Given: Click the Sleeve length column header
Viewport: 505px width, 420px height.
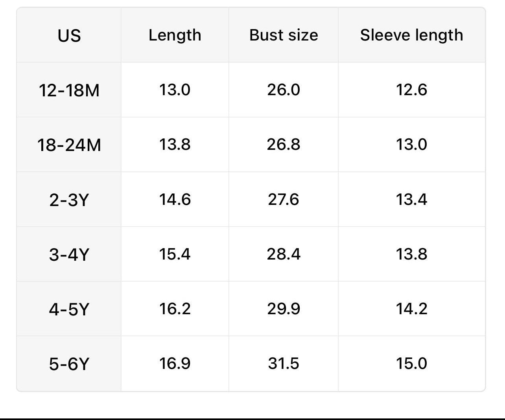Looking at the screenshot, I should tap(411, 35).
